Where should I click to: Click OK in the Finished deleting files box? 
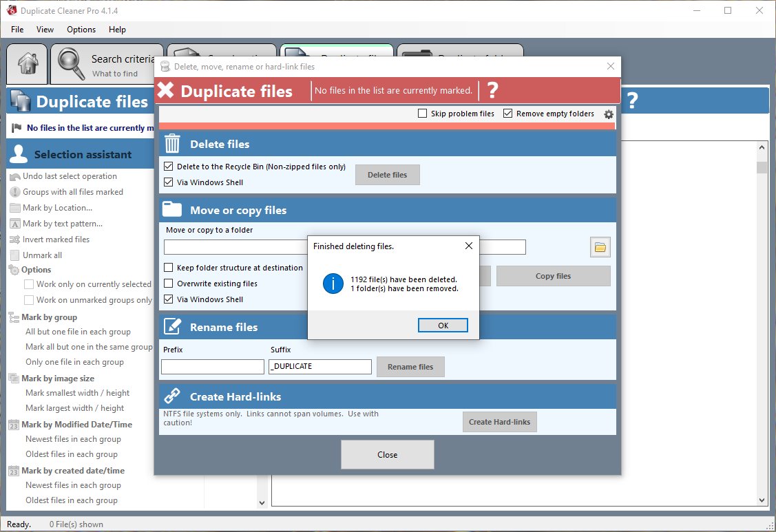point(443,325)
